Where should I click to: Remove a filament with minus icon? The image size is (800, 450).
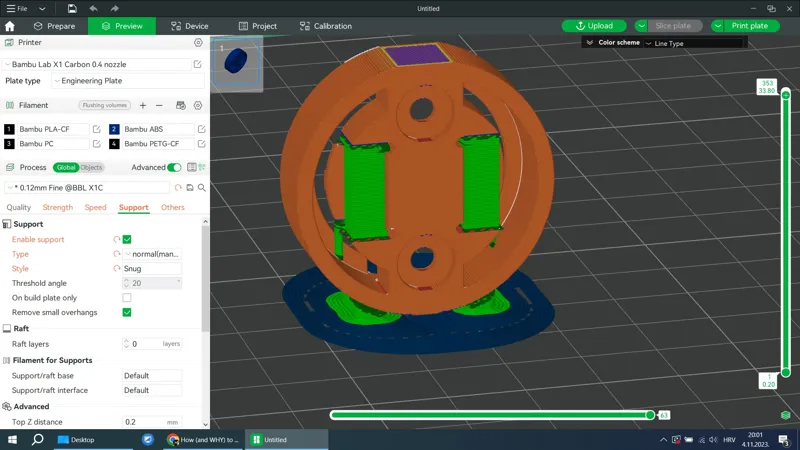(159, 105)
